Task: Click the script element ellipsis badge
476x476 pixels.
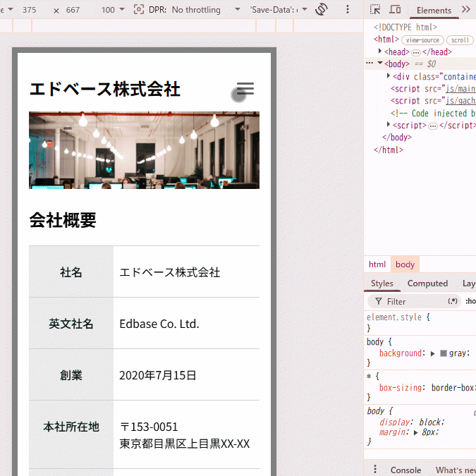Action: pyautogui.click(x=433, y=126)
